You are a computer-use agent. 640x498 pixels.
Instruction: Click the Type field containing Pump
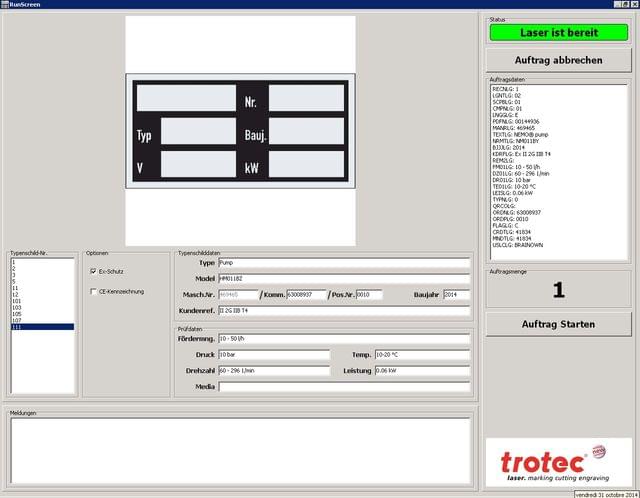[343, 263]
